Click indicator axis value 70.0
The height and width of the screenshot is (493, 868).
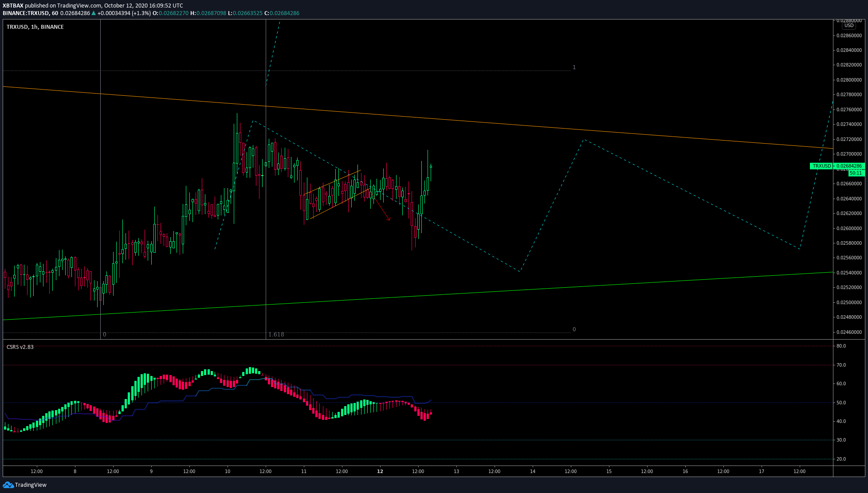click(x=841, y=365)
